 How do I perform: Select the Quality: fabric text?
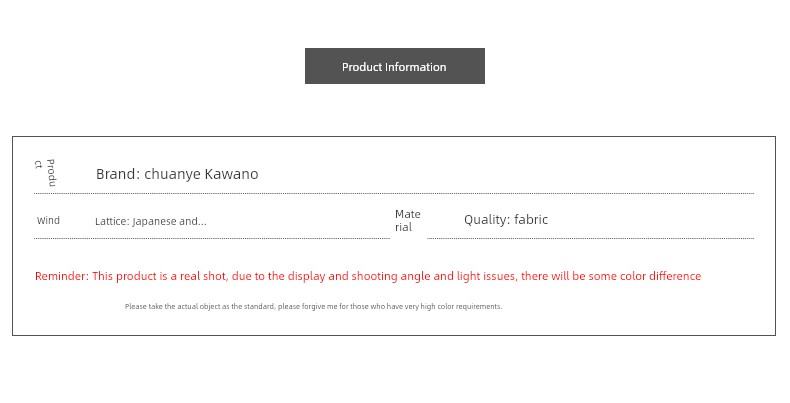click(x=506, y=220)
